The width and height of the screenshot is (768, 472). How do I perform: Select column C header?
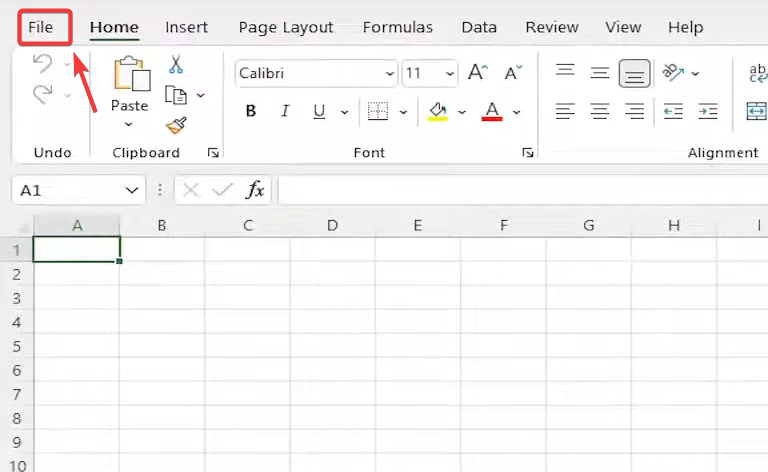[x=247, y=225]
